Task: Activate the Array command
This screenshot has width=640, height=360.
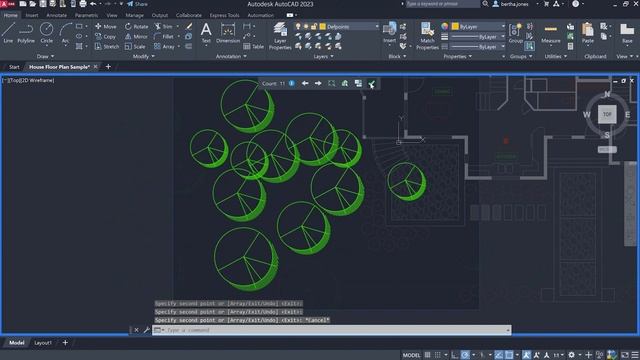Action: point(164,47)
